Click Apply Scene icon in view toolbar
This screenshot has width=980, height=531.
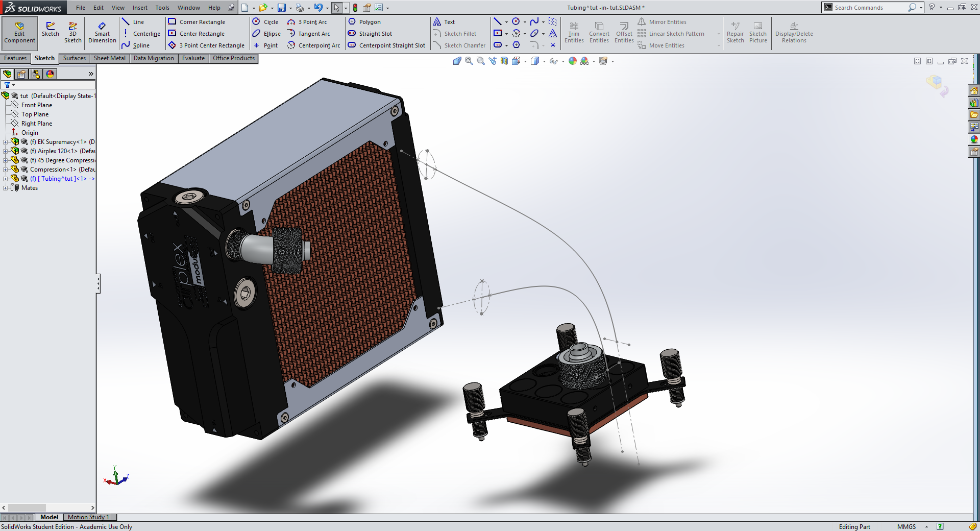[x=584, y=61]
